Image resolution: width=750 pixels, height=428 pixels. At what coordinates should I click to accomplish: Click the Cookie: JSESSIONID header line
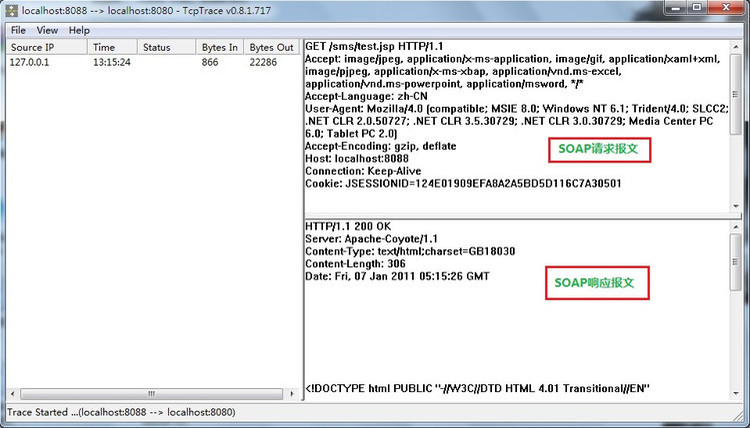pos(463,183)
